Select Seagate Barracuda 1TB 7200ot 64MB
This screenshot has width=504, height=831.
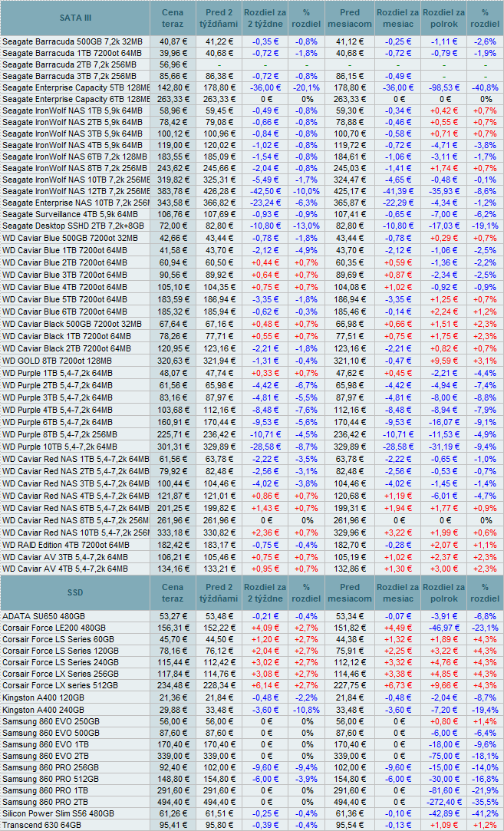(72, 53)
